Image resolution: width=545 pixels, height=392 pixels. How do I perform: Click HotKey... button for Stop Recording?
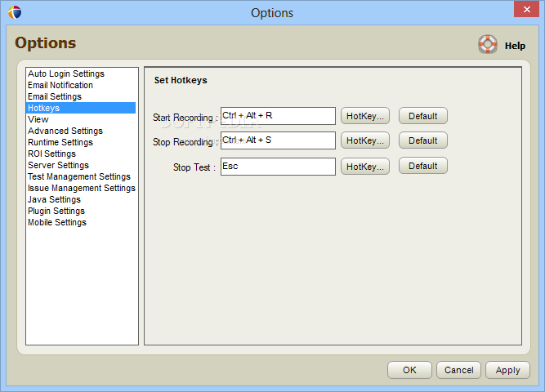click(x=365, y=140)
